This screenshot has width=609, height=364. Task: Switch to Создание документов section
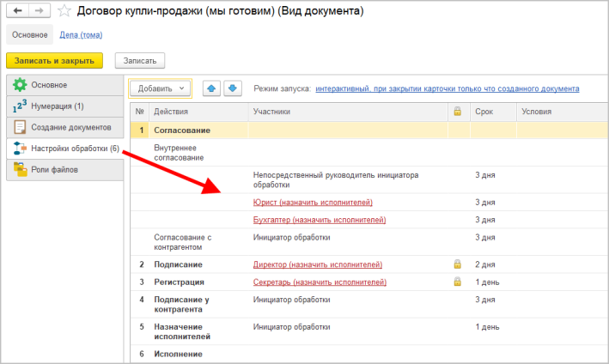(x=65, y=127)
